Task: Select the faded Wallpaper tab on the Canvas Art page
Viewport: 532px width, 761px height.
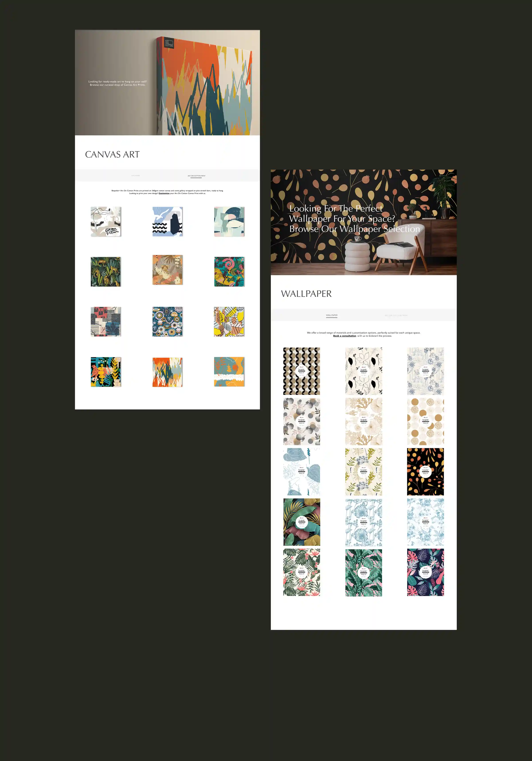Action: tap(136, 176)
